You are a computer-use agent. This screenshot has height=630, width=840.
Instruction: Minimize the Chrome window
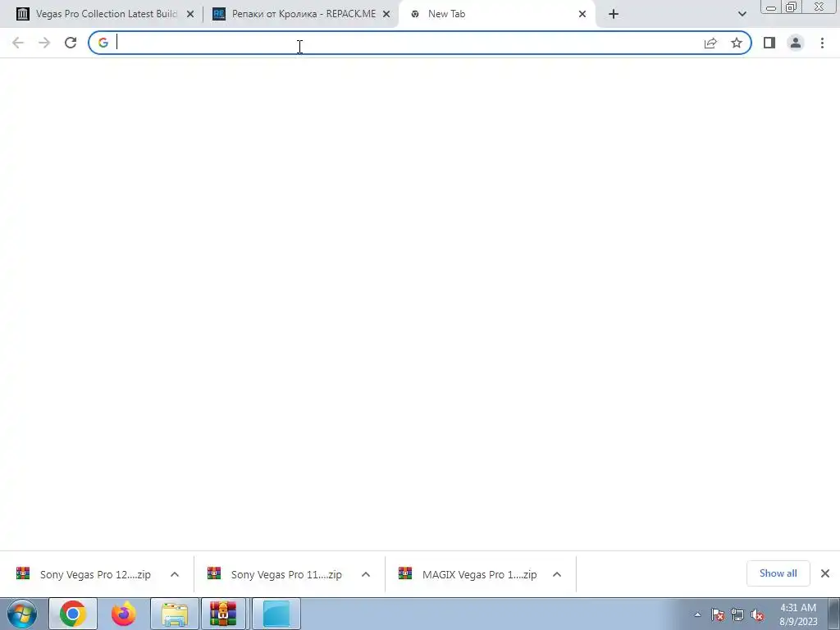pyautogui.click(x=771, y=7)
